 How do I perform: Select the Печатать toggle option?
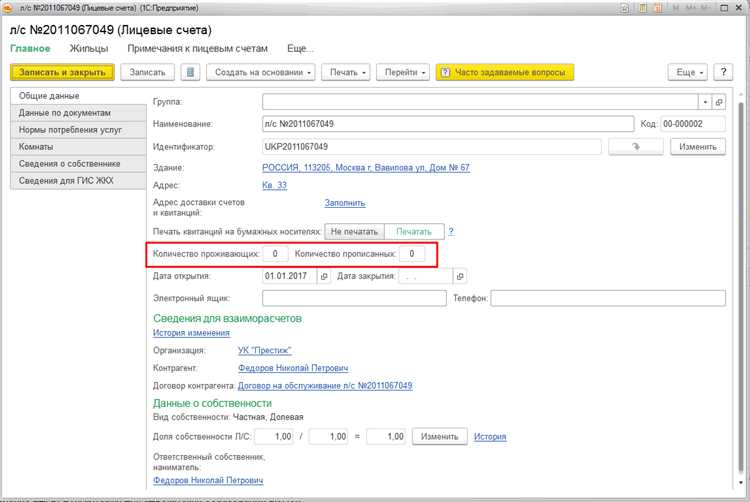click(x=413, y=231)
